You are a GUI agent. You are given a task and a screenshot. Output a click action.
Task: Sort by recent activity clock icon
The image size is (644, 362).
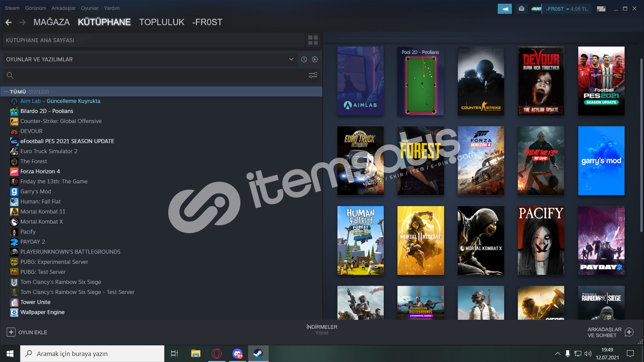[x=304, y=59]
